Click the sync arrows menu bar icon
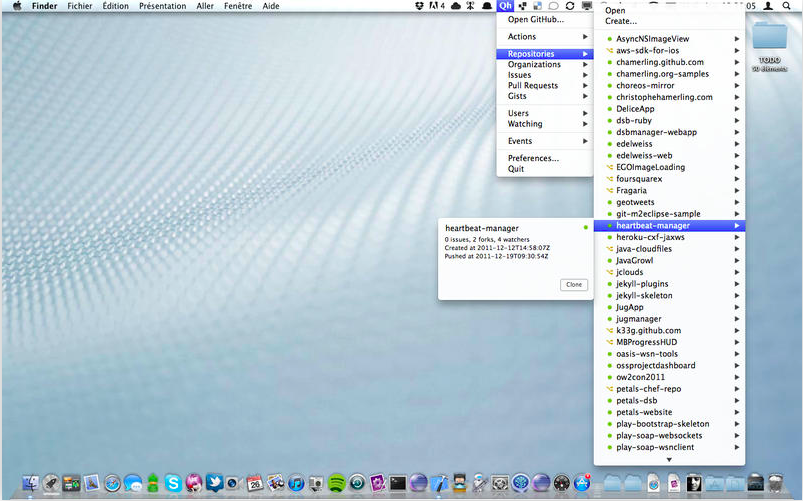Screen dimensions: 803x501 [x=569, y=6]
